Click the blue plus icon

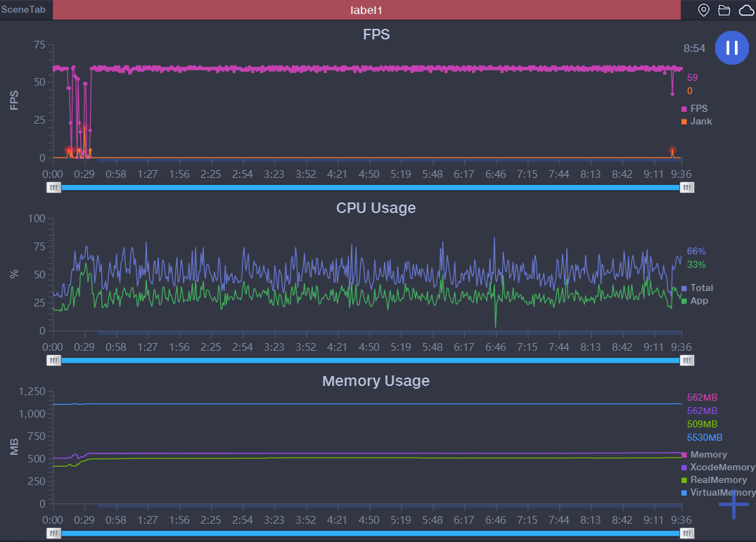point(733,505)
